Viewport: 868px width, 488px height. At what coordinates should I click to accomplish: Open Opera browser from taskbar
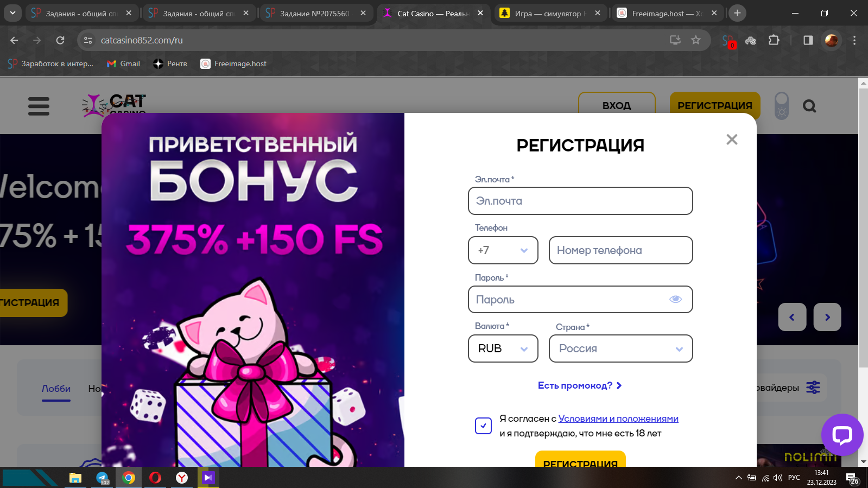click(155, 478)
